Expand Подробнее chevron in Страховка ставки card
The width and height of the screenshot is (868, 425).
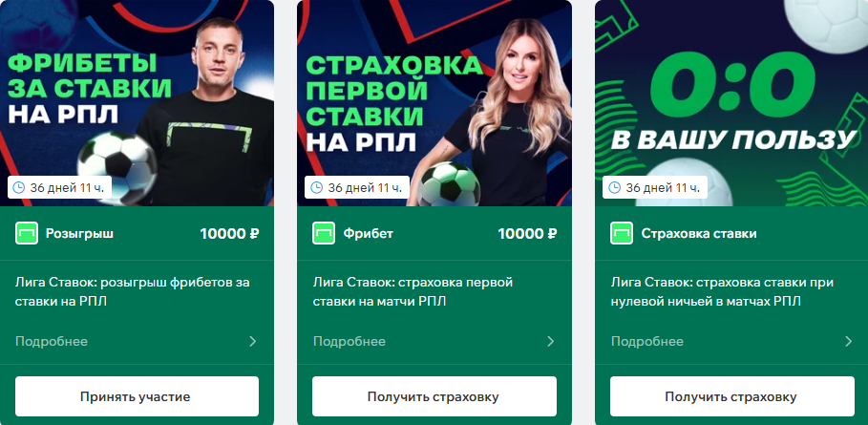(x=849, y=342)
